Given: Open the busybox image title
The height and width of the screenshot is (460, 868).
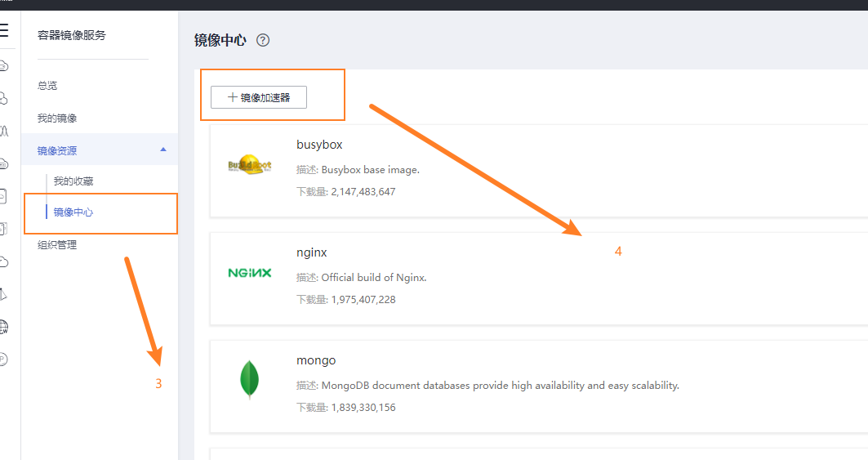Looking at the screenshot, I should [x=319, y=145].
